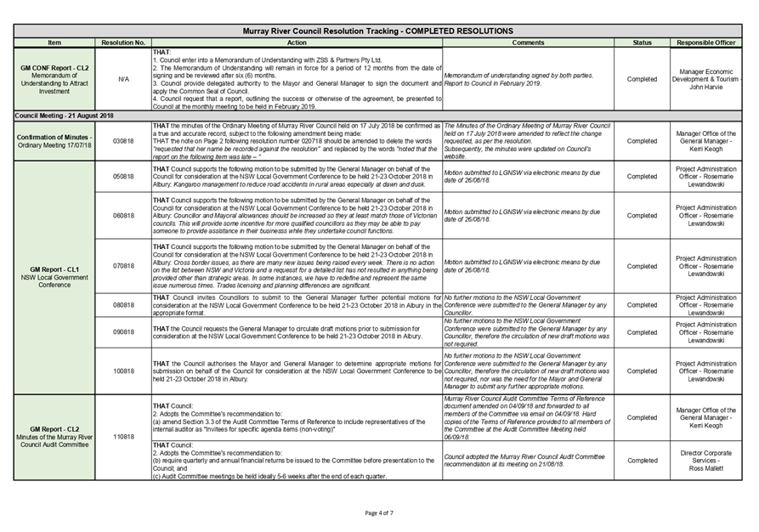Select the "Comments" column header
The image size is (759, 532).
(527, 42)
